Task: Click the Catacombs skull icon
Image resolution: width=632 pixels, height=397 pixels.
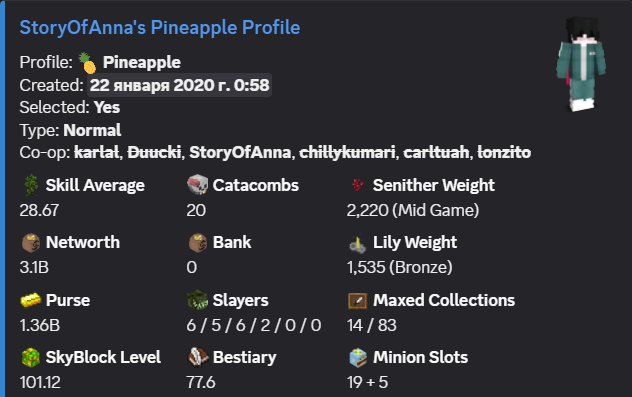Action: 198,185
